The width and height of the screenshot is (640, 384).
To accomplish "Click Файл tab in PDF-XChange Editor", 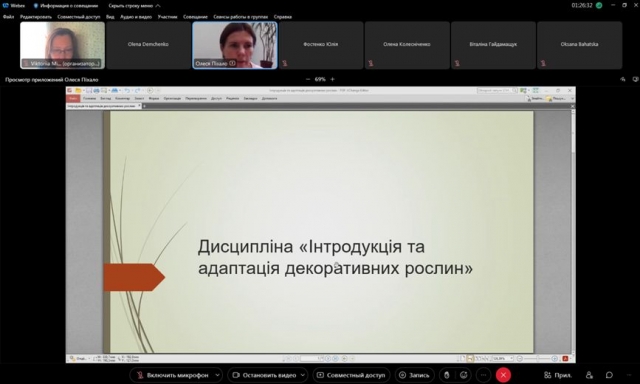I will tap(73, 98).
